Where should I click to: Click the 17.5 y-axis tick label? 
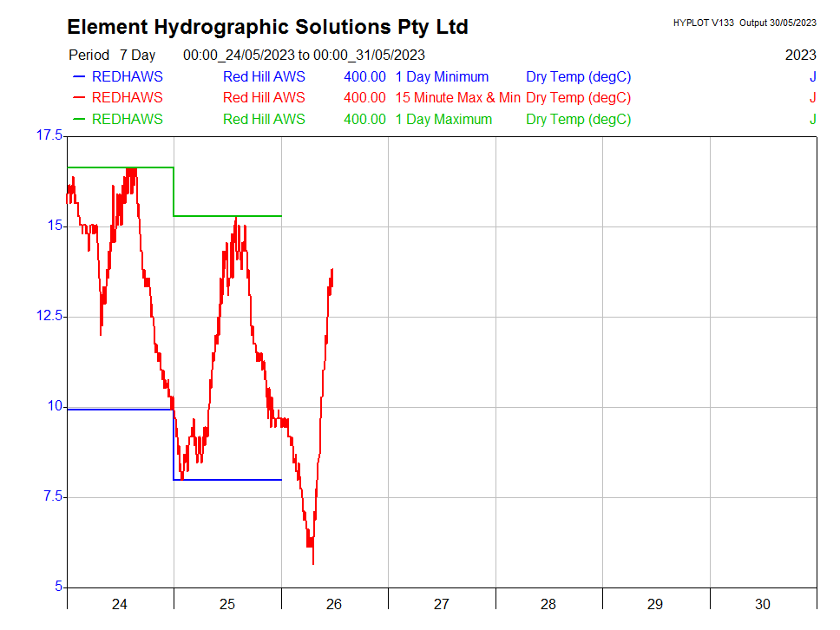[49, 135]
